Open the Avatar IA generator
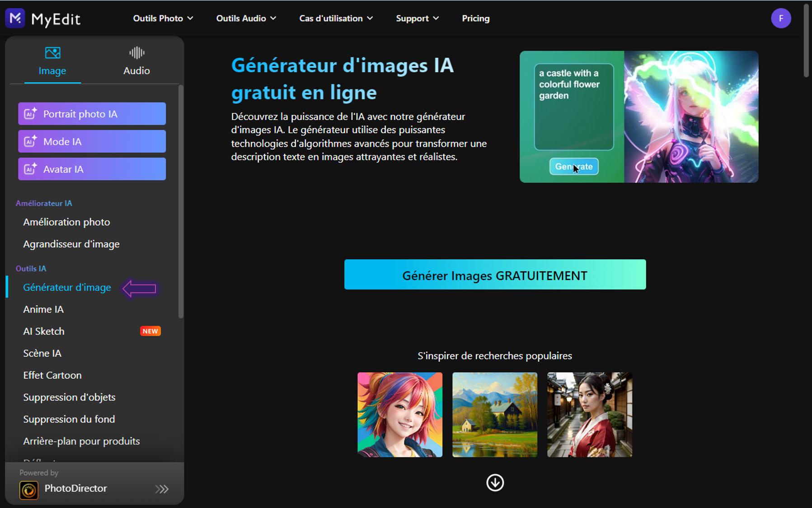812x508 pixels. tap(91, 169)
